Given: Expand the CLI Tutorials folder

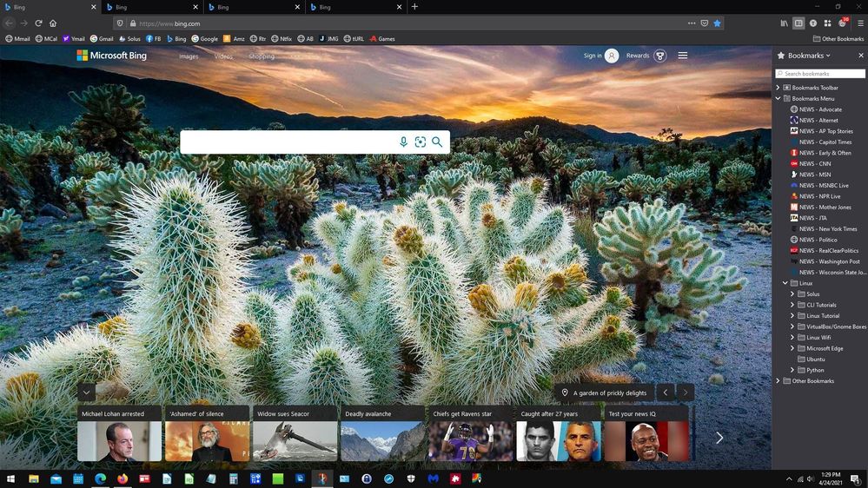Looking at the screenshot, I should [x=792, y=305].
